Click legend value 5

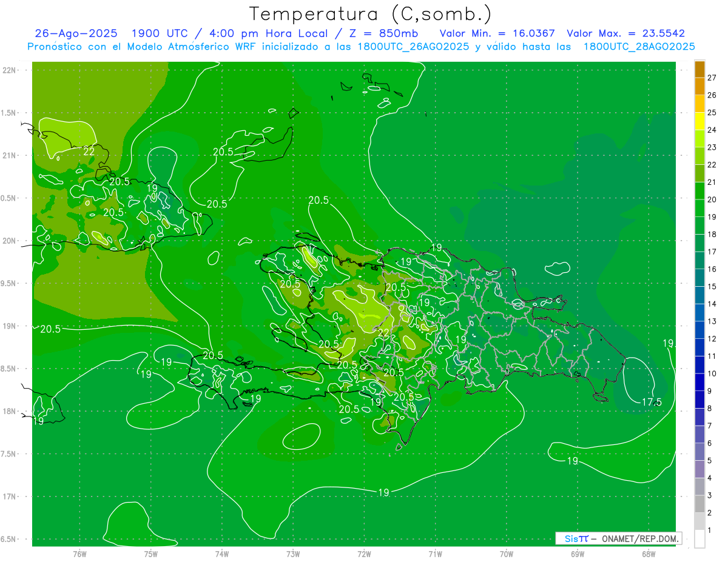710,461
